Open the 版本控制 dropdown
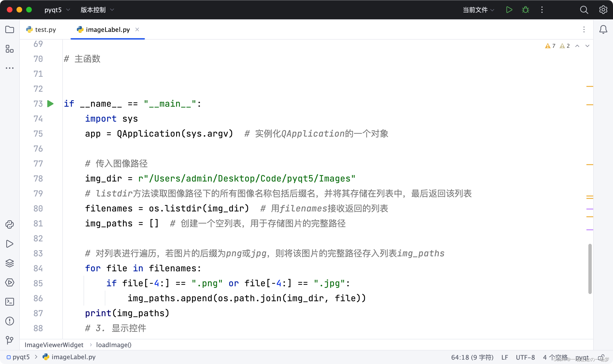 97,10
